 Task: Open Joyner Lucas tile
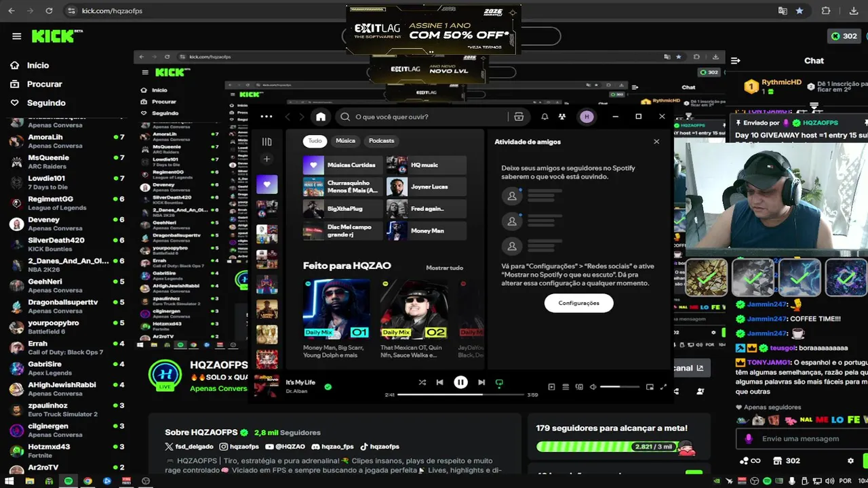pyautogui.click(x=426, y=186)
